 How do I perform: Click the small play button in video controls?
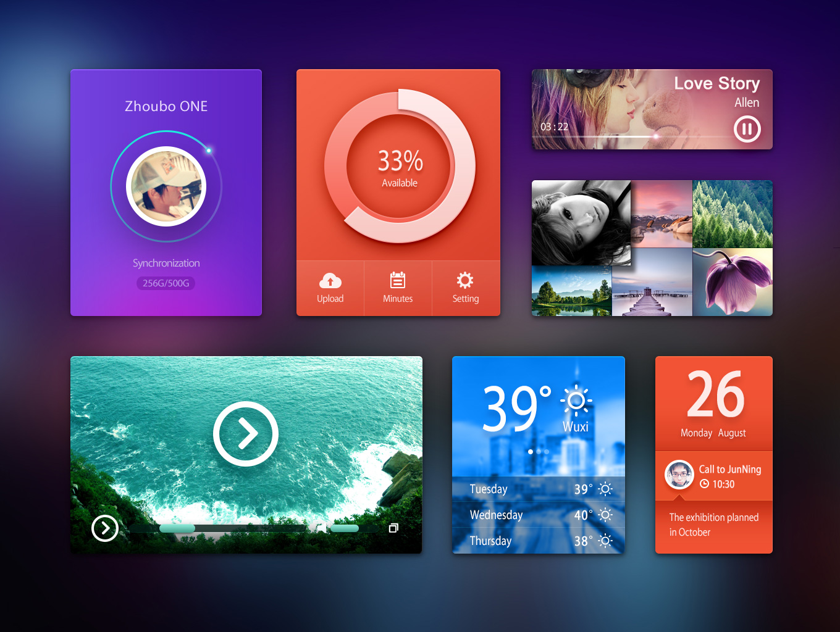[105, 528]
